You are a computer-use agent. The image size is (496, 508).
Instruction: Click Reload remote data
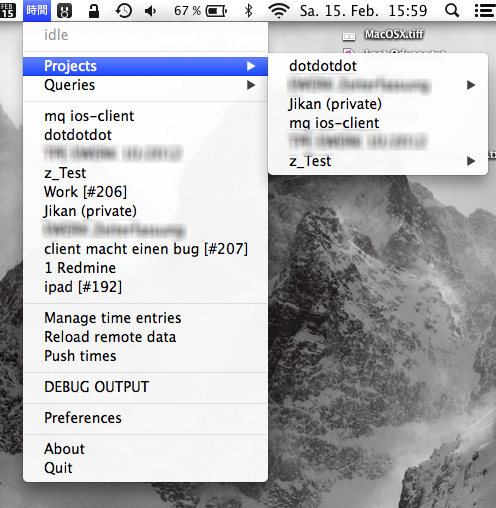[145, 337]
